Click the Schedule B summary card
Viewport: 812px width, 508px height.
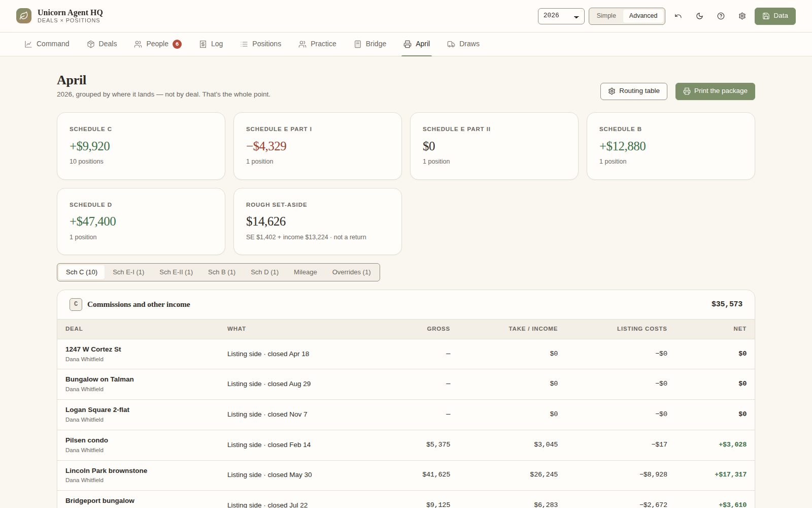(671, 146)
